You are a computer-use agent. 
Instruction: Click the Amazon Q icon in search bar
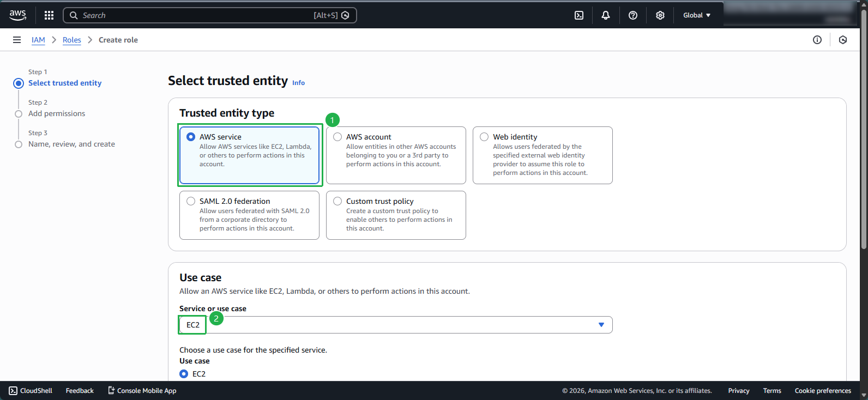[x=345, y=15]
